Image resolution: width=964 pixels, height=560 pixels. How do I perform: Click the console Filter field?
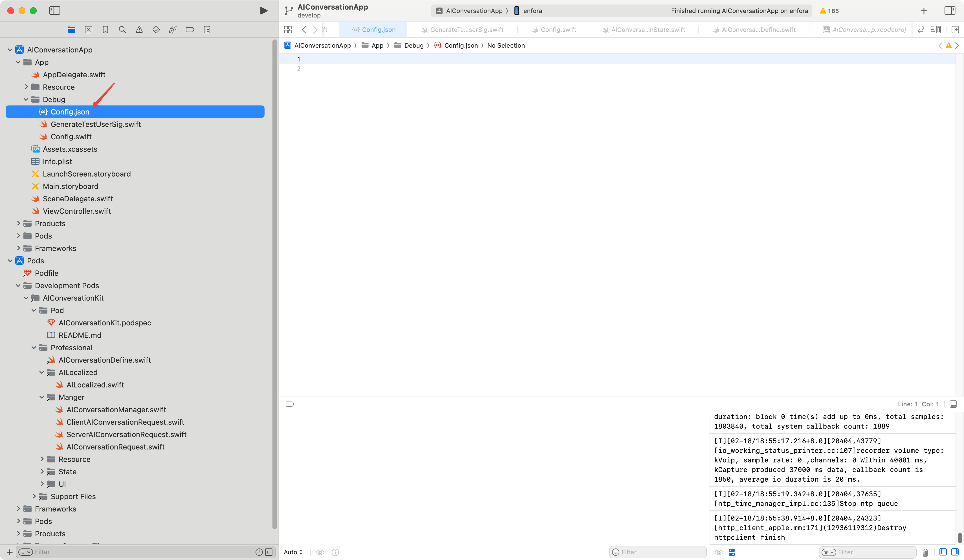867,552
